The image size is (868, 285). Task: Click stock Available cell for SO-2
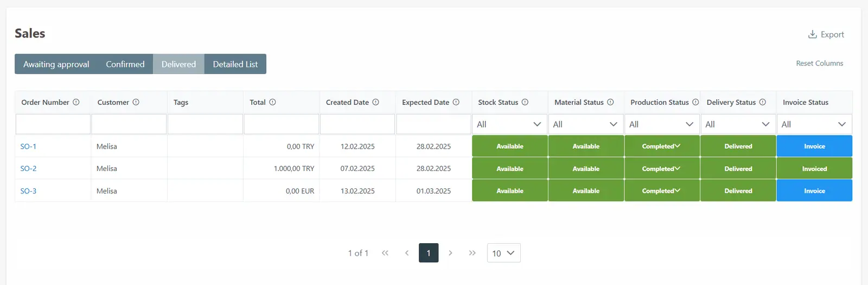(x=510, y=168)
